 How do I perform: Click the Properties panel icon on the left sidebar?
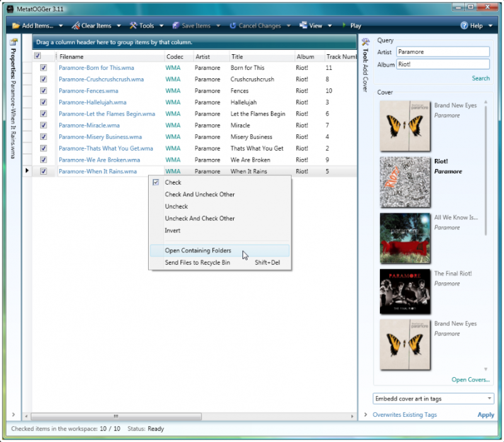[13, 42]
